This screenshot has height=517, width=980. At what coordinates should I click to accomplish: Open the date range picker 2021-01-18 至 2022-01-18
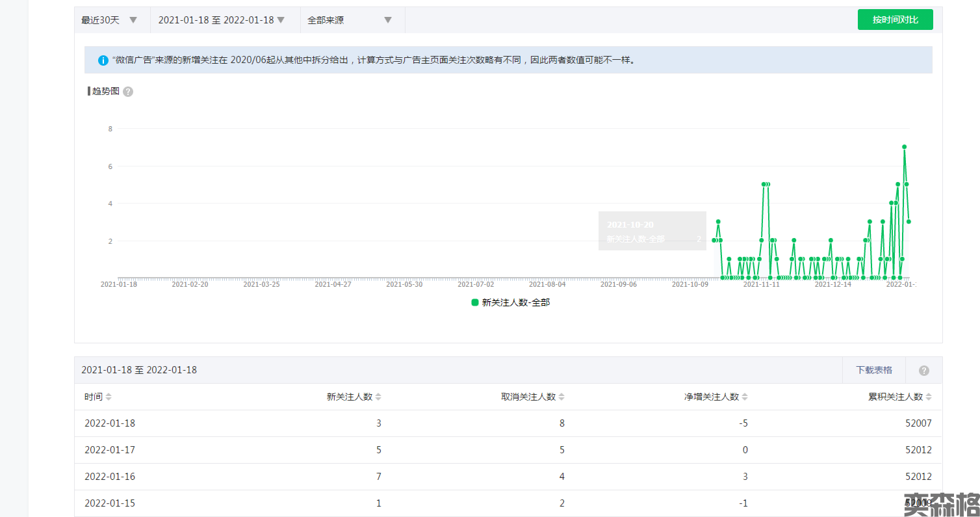pos(222,20)
